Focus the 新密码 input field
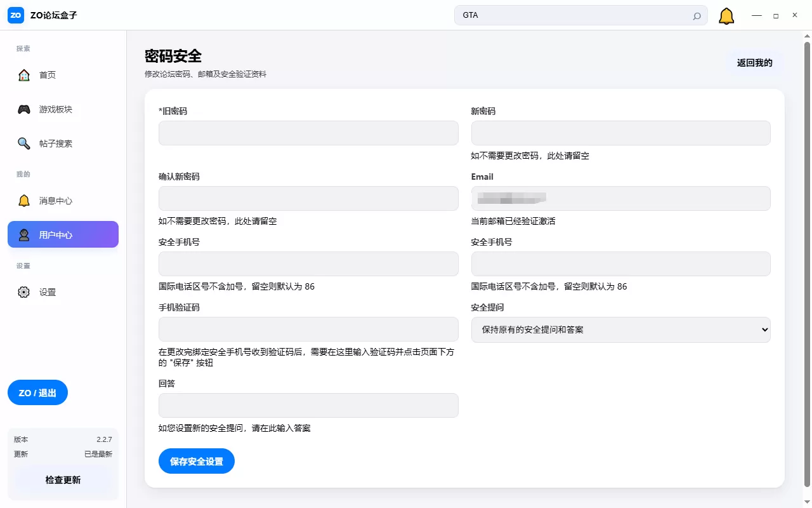812x508 pixels. point(620,133)
